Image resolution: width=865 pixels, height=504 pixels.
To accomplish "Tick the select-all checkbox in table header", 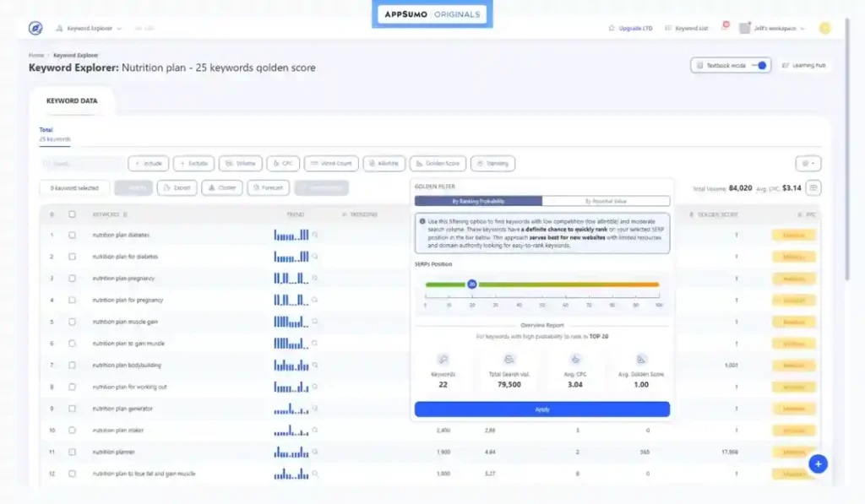I will (x=72, y=214).
